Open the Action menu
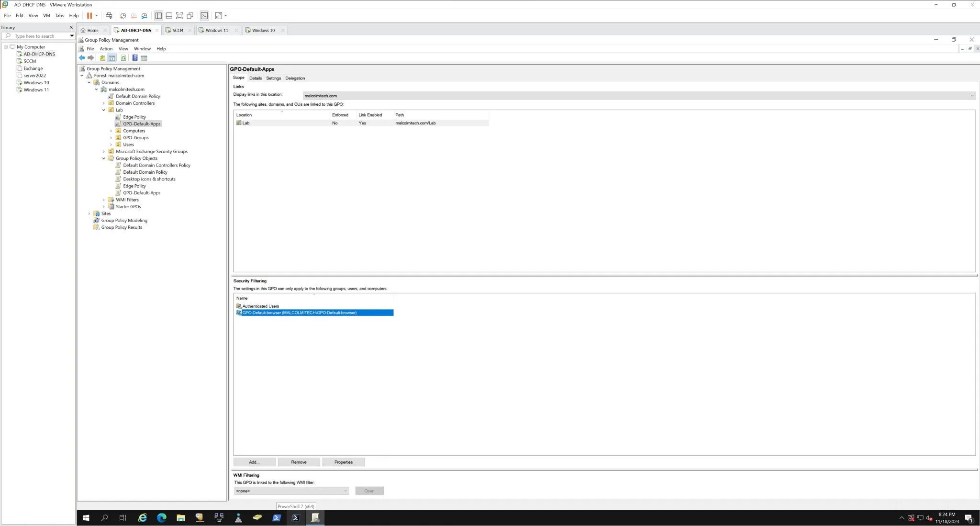Image resolution: width=980 pixels, height=526 pixels. point(105,48)
